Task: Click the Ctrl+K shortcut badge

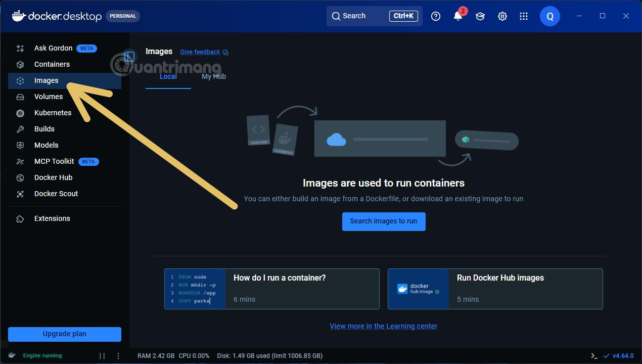Action: [x=403, y=16]
